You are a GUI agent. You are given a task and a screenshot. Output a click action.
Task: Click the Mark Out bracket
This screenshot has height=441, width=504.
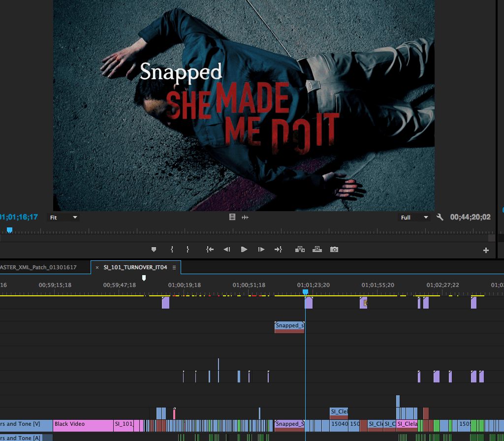pos(188,250)
